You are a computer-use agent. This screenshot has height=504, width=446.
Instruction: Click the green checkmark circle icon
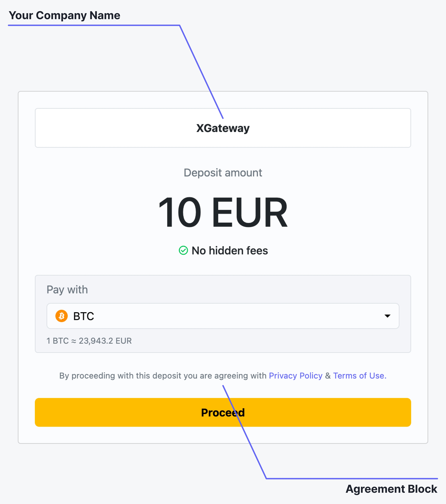click(183, 250)
